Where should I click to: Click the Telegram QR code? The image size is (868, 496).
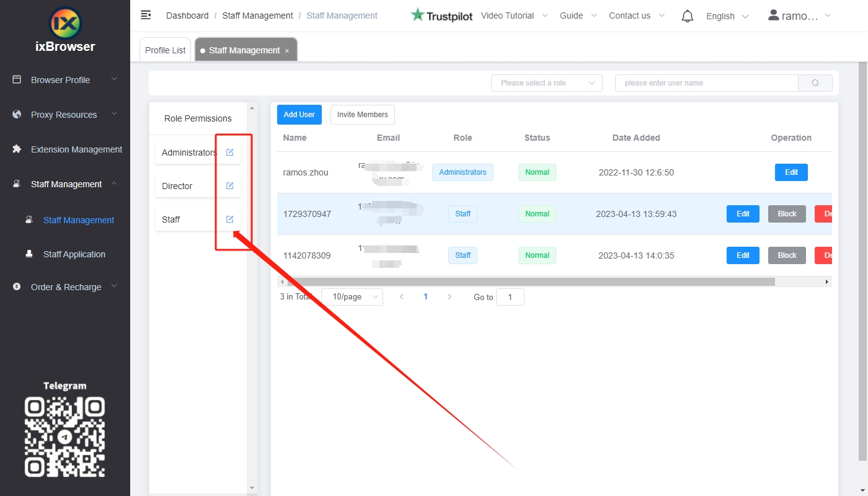[64, 438]
